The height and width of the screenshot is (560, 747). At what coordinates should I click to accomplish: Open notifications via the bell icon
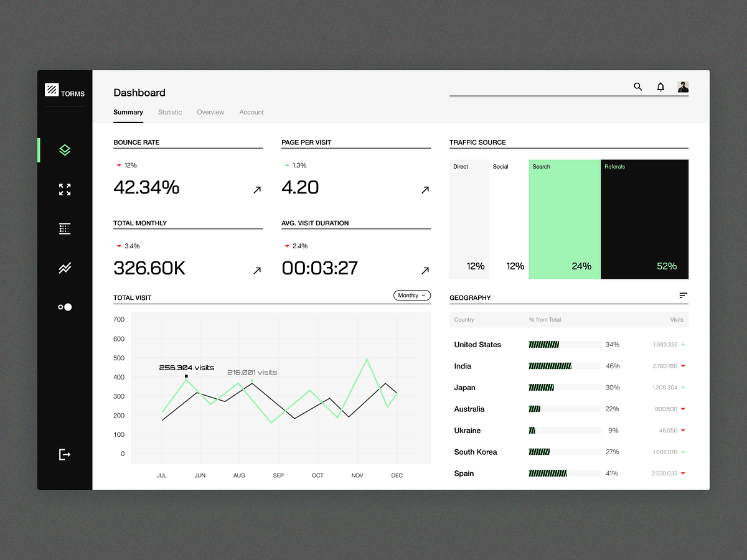[660, 86]
